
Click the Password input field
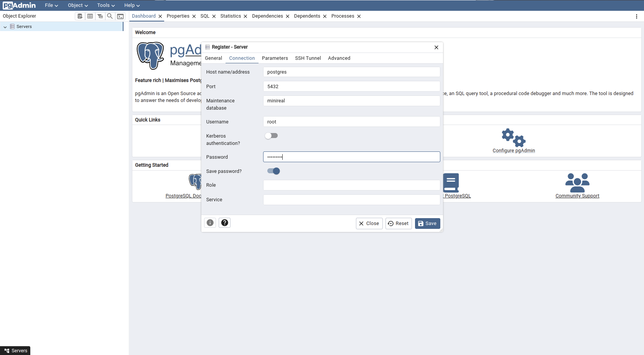[351, 157]
